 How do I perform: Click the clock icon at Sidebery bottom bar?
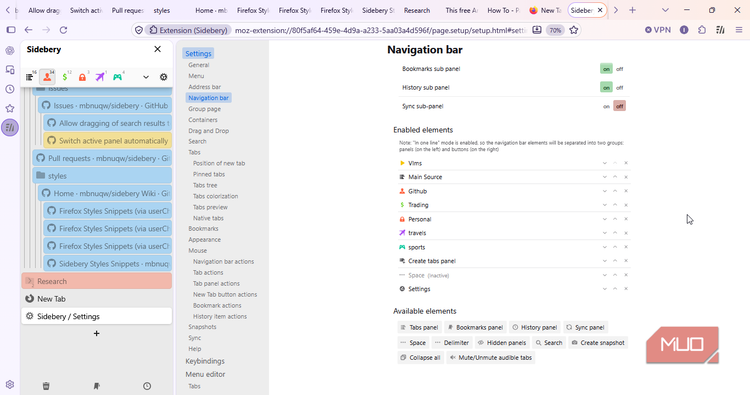pyautogui.click(x=147, y=385)
